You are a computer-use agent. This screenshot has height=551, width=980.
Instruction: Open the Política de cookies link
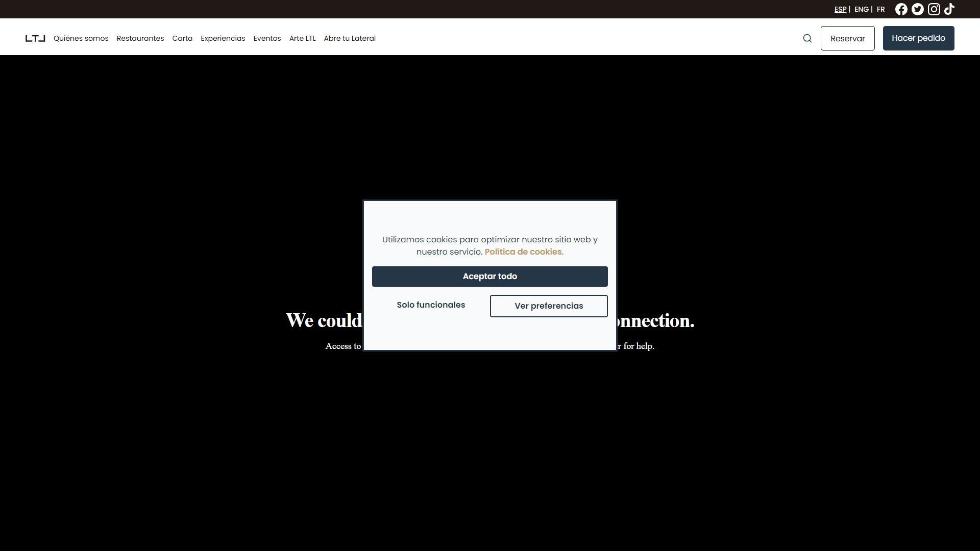pos(523,252)
